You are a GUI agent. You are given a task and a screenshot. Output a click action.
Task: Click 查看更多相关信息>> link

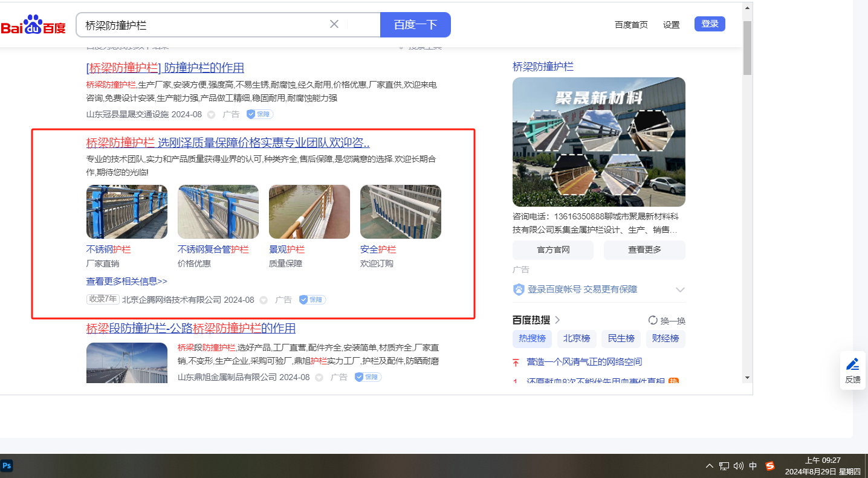point(127,281)
